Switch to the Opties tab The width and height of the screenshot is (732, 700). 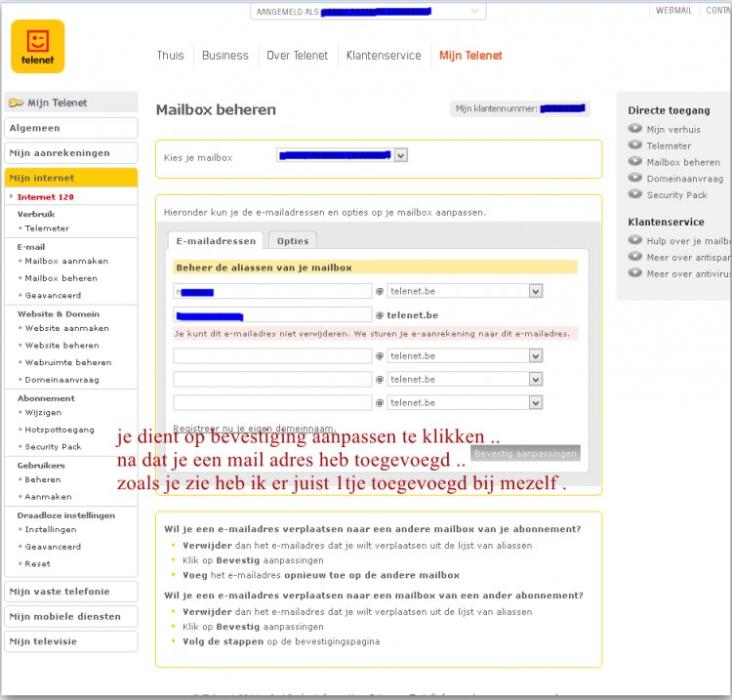click(x=293, y=241)
